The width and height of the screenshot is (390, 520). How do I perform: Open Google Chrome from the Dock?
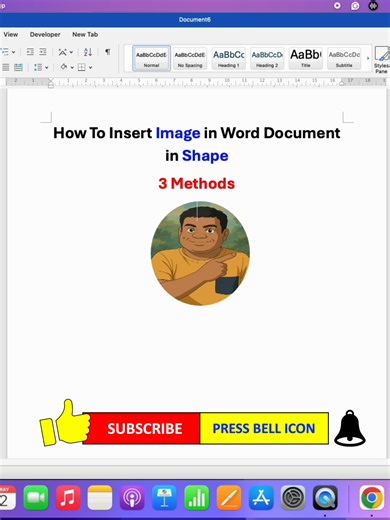click(372, 498)
